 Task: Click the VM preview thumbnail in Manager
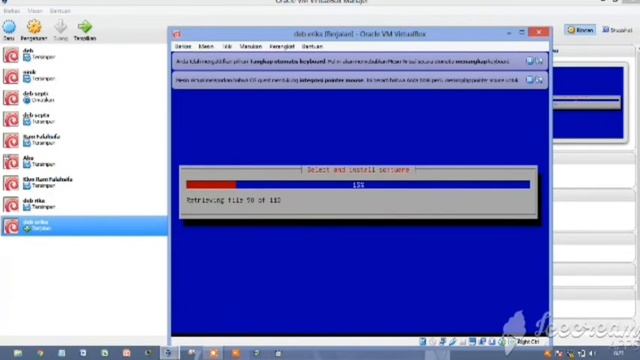pos(588,103)
